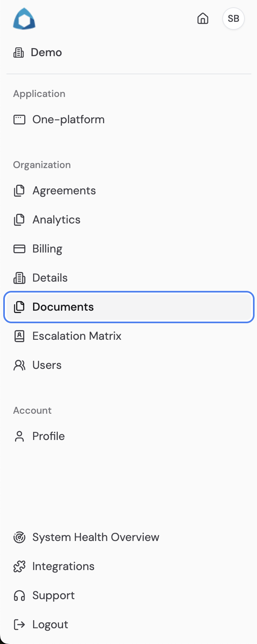Go to Agreements page
Screen dimensions: 257x644
(x=64, y=191)
